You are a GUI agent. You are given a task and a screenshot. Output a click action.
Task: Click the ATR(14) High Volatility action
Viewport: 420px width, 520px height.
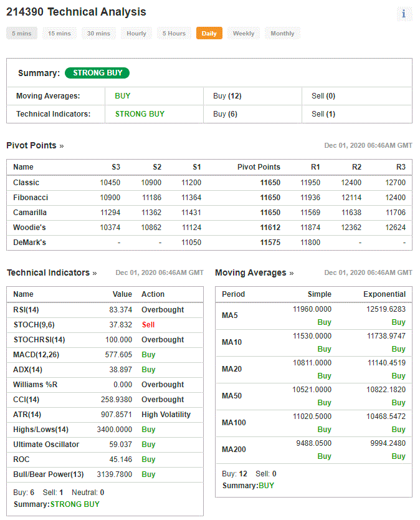click(166, 415)
